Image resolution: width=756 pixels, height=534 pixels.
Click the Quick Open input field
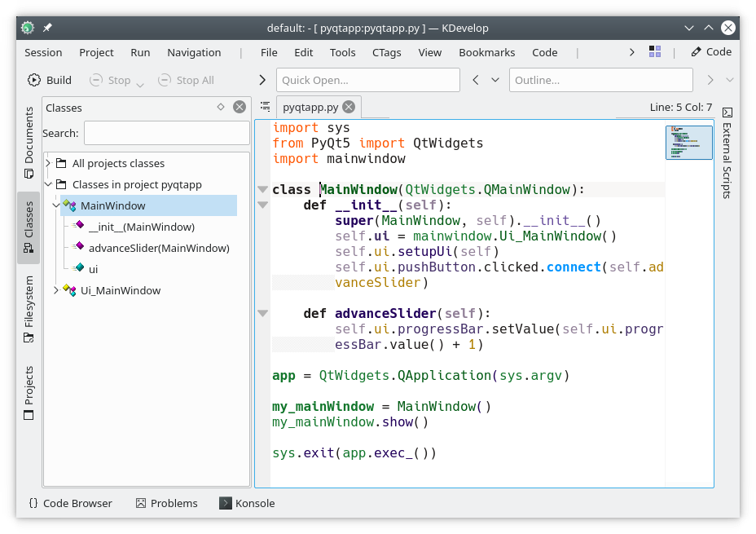pos(368,80)
